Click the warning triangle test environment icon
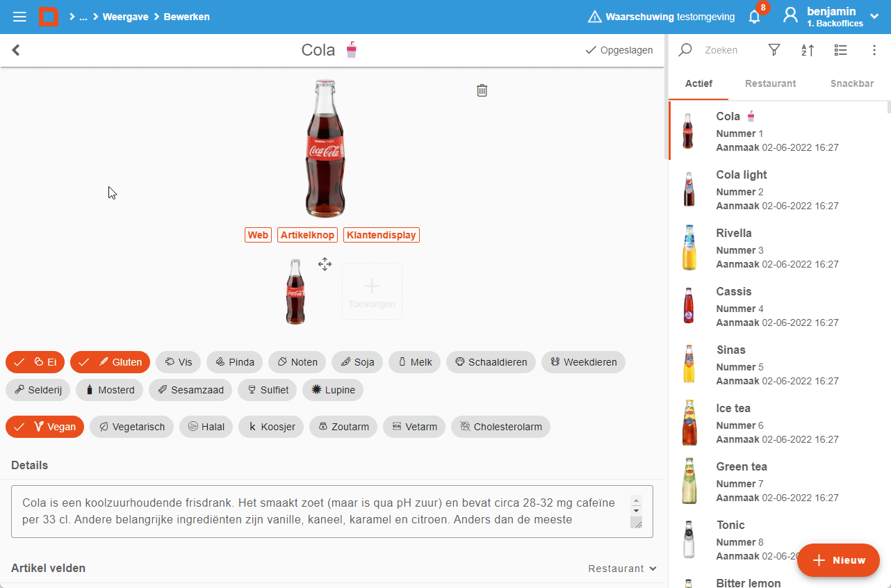 (x=594, y=17)
